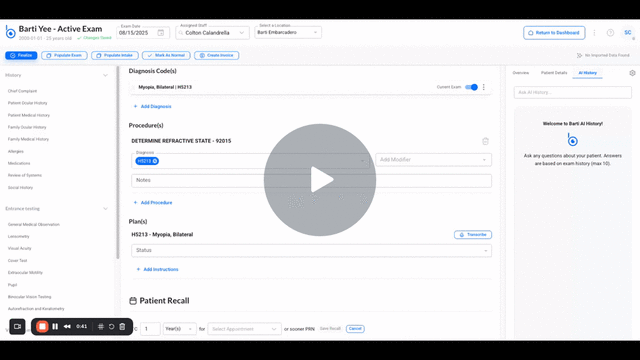This screenshot has width=640, height=360.
Task: Click the recall number field showing 1
Action: [x=150, y=329]
